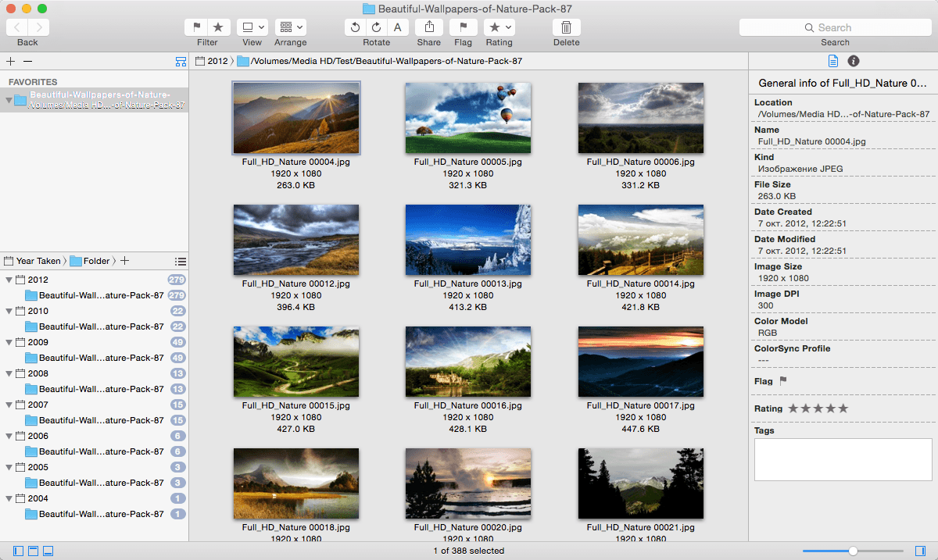Open the Arrange dropdown menu
This screenshot has width=938, height=560.
(291, 27)
